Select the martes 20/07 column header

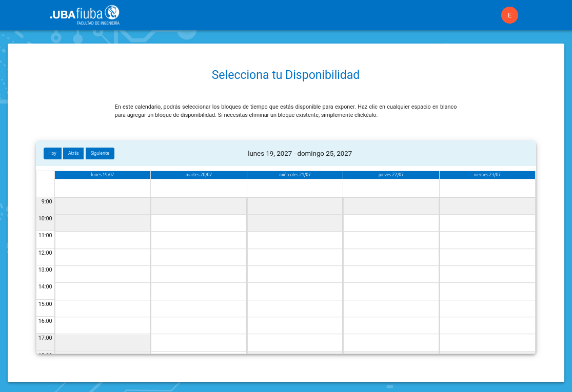point(199,175)
